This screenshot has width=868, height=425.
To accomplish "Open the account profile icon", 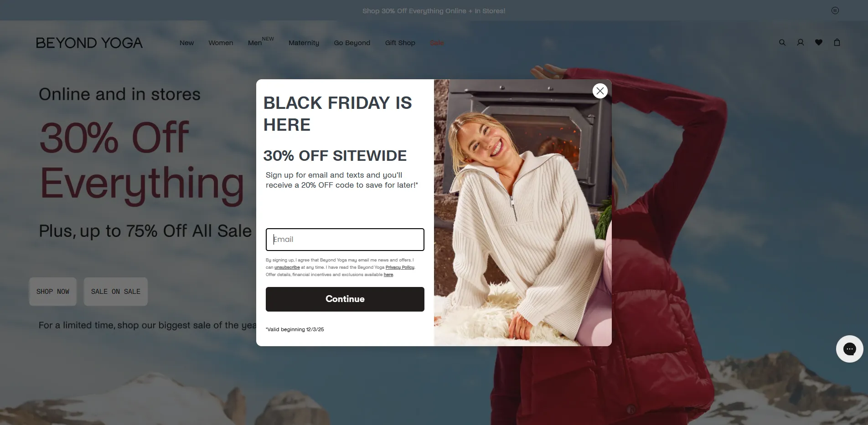I will click(x=801, y=42).
